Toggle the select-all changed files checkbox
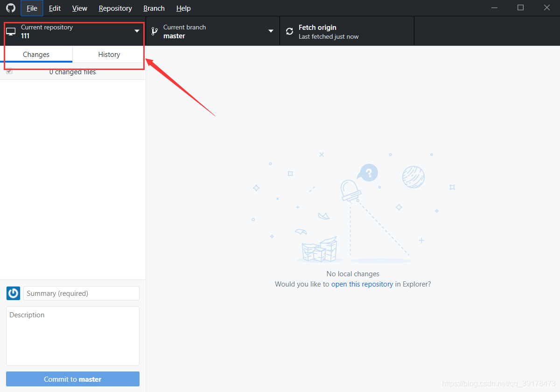 point(9,71)
